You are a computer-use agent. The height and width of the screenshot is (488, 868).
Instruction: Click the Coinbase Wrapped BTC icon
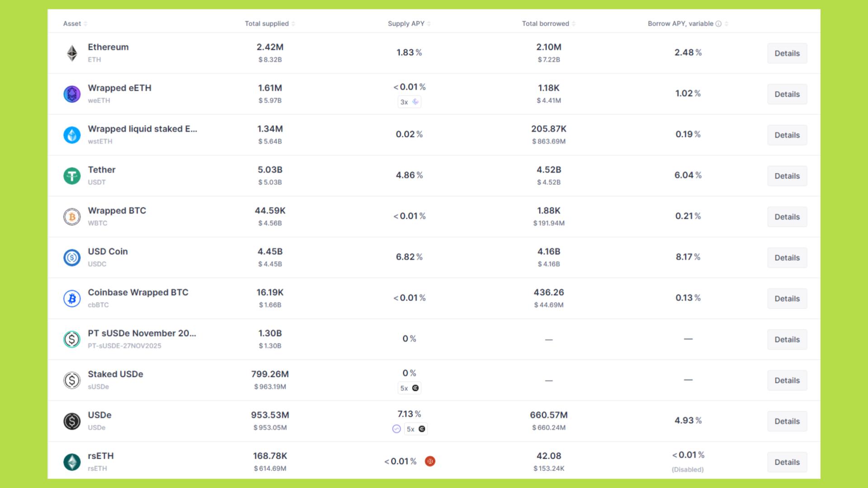(72, 299)
